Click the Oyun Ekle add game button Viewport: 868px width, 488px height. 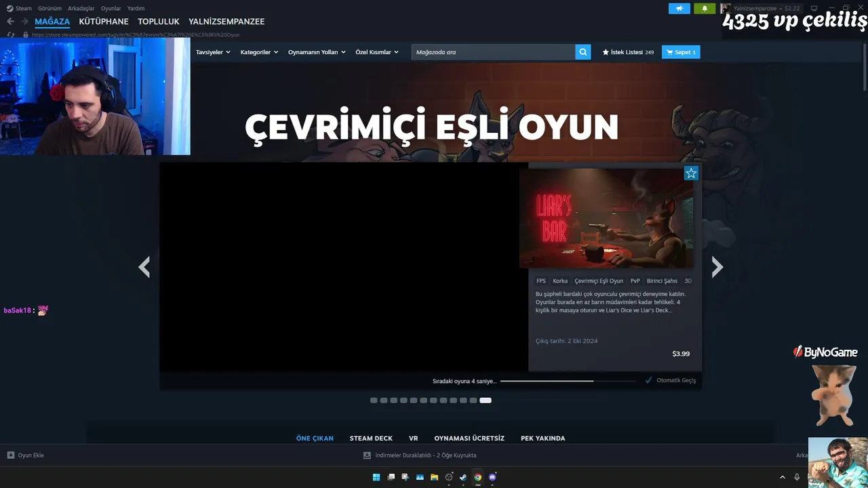pos(26,455)
